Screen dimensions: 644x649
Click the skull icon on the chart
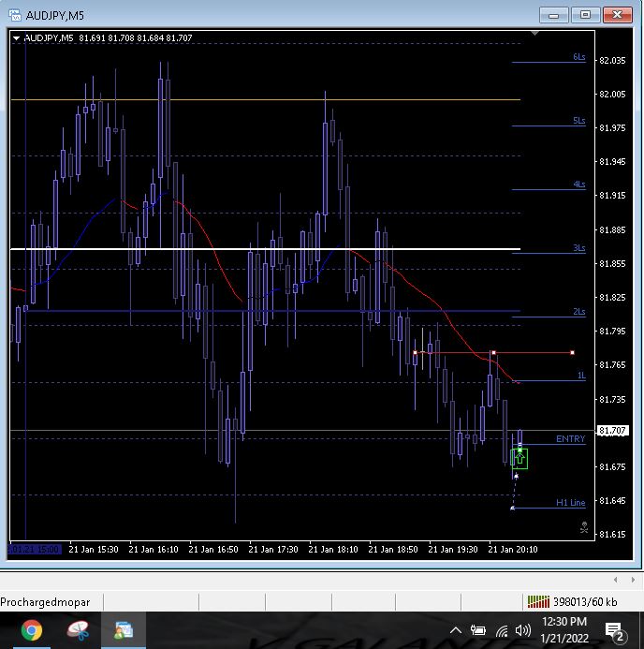[x=584, y=528]
